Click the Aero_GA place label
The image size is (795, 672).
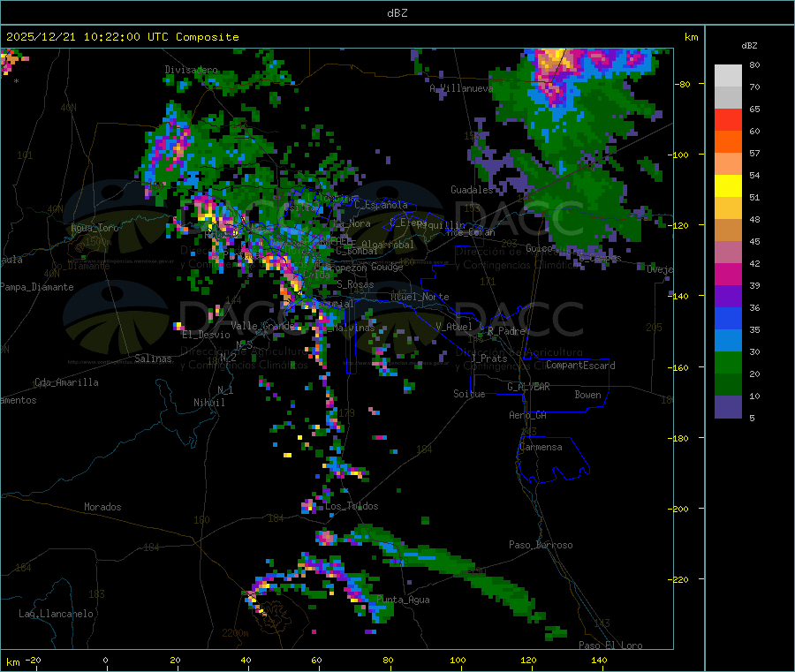pos(528,415)
